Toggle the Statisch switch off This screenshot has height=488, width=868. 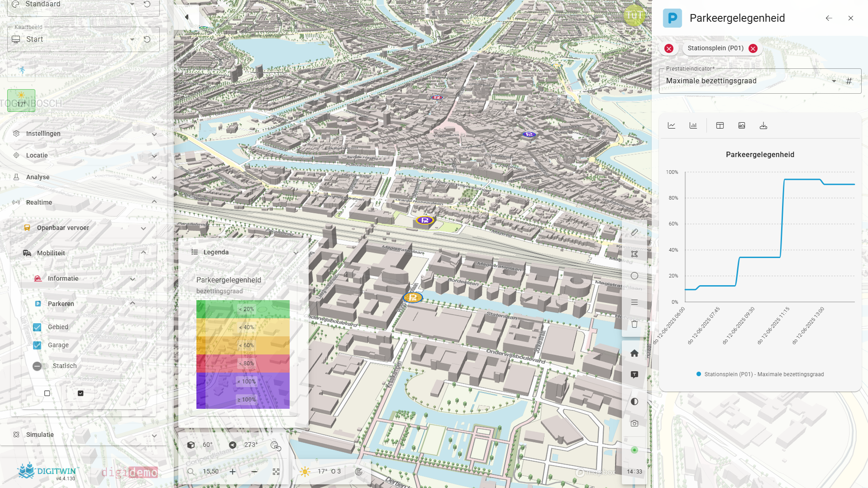coord(37,366)
